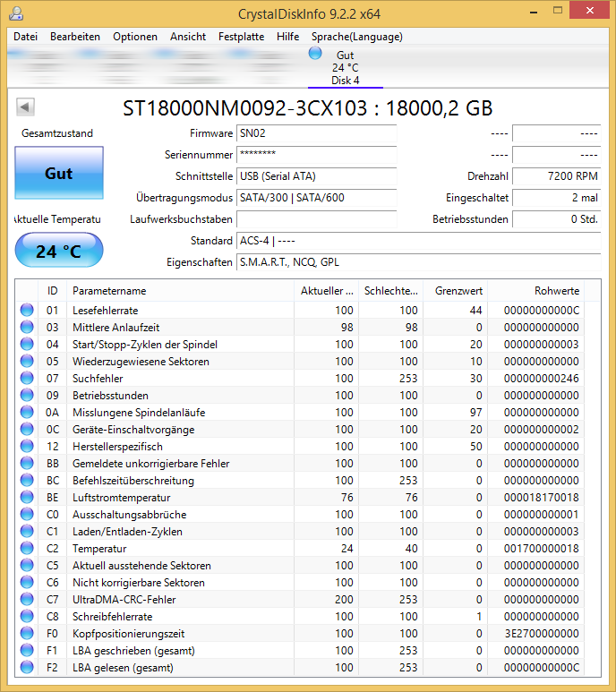Click status orb of Start/Stopp-Zyklen row
This screenshot has height=692, width=616.
[x=27, y=344]
